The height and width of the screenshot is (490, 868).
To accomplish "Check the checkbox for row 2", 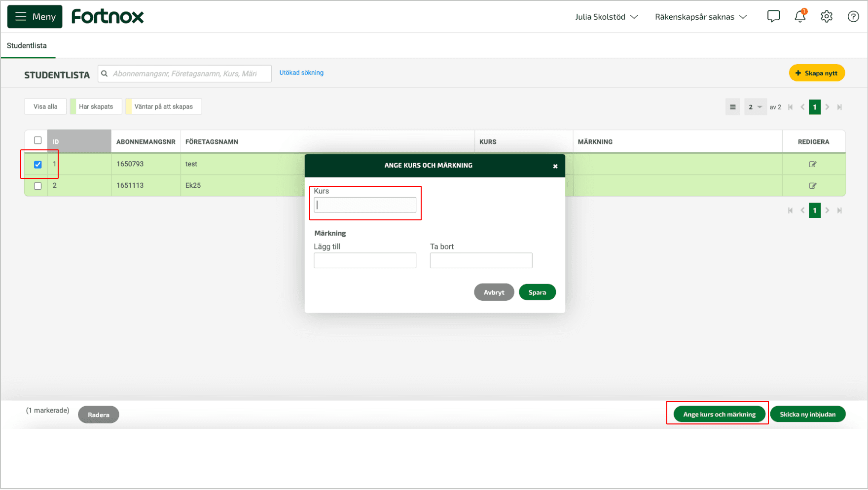I will click(37, 186).
